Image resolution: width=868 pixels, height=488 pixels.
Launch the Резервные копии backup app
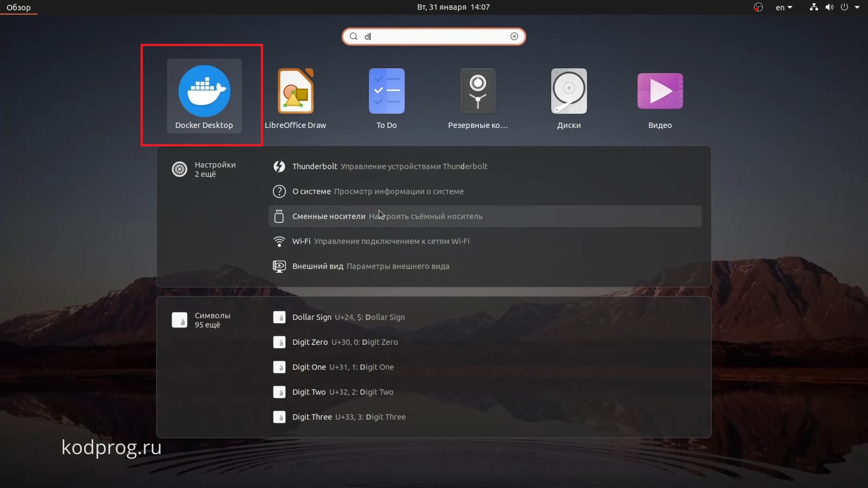click(478, 96)
